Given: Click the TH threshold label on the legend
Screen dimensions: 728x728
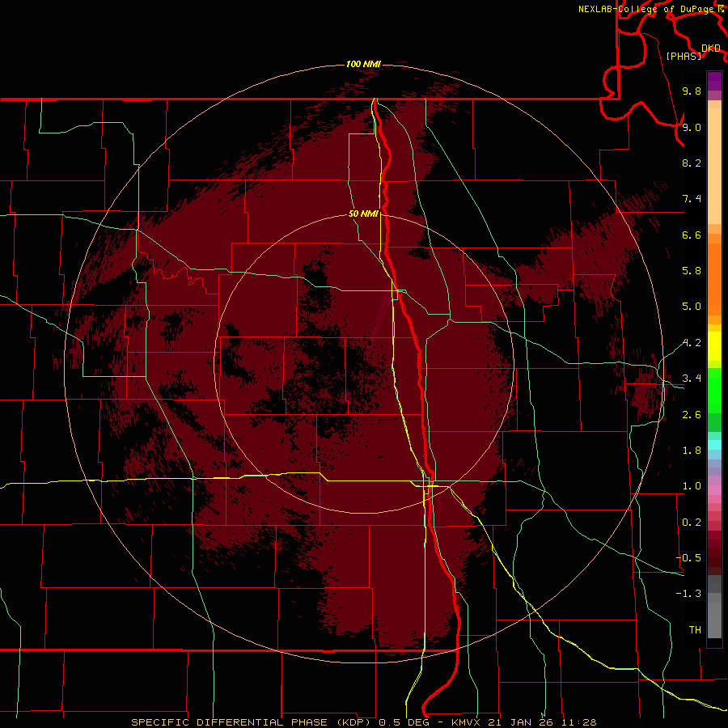Looking at the screenshot, I should [695, 630].
